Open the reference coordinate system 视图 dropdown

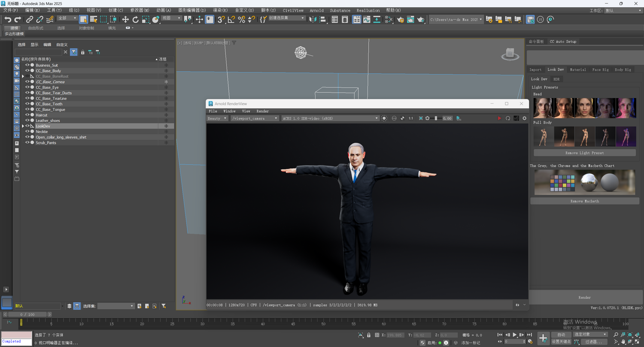[171, 18]
